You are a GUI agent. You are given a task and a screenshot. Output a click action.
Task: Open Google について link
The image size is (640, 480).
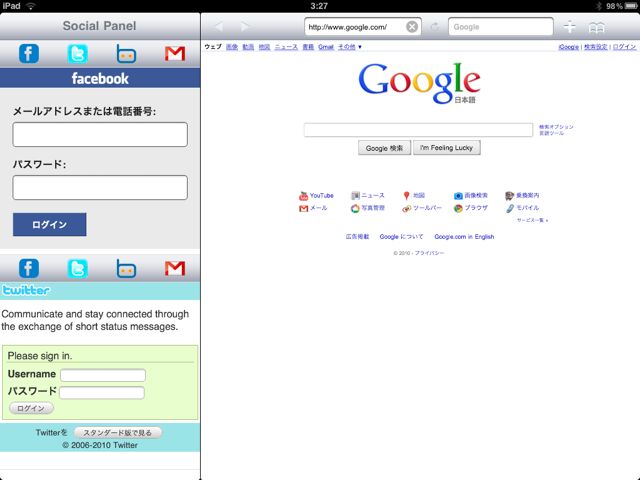402,237
